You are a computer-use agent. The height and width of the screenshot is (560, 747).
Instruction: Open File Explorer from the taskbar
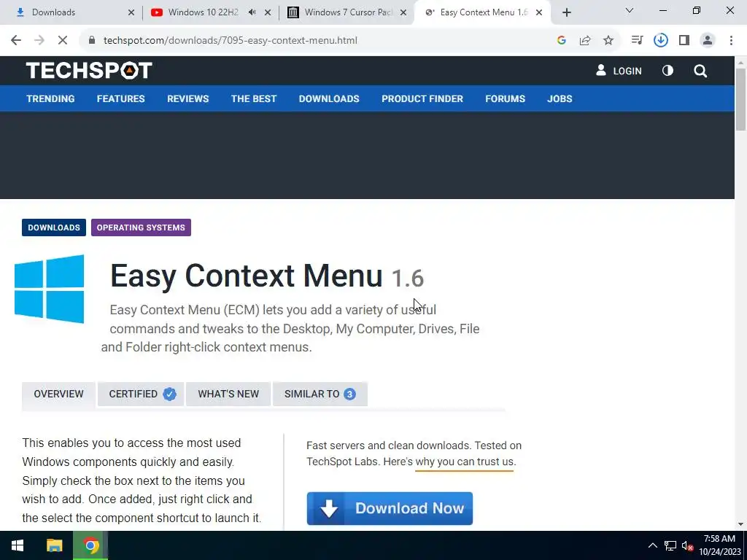pyautogui.click(x=54, y=545)
